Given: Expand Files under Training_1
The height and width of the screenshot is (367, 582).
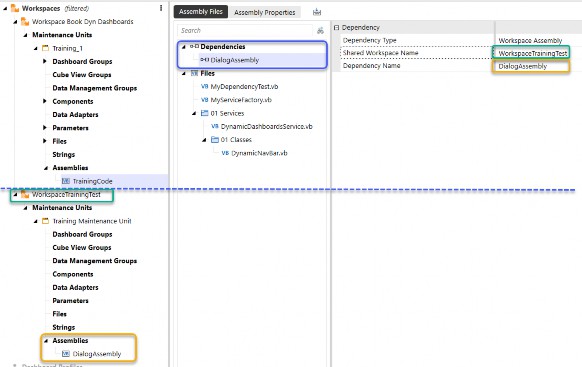Looking at the screenshot, I should (45, 141).
